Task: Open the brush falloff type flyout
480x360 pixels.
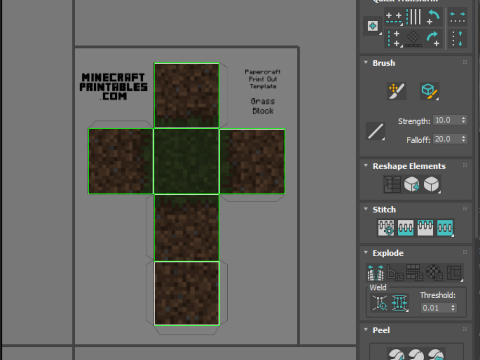Action: [x=376, y=131]
